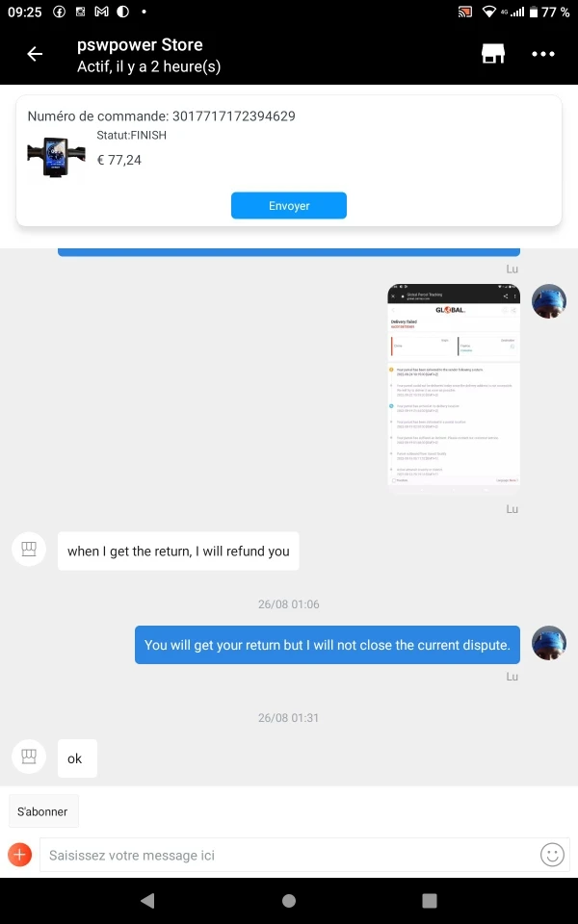Subscribe using the S'abonner button
The image size is (578, 924).
tap(43, 811)
